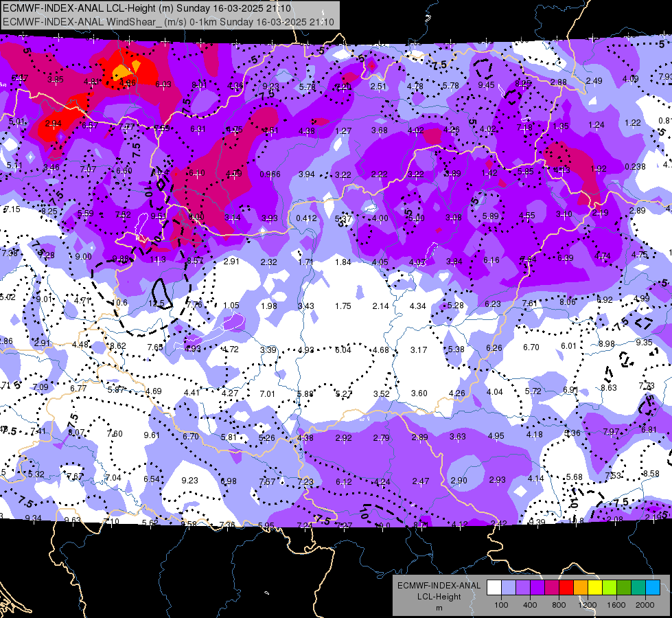
Task: Pick the red legend swatch after 800
Action: click(x=566, y=587)
